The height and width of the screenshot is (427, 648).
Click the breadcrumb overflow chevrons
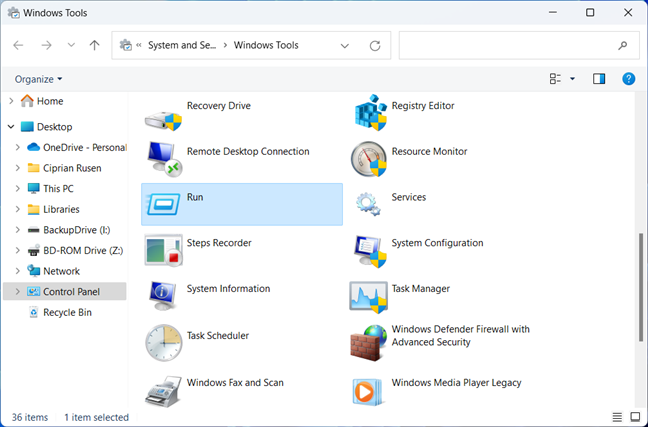coord(139,45)
